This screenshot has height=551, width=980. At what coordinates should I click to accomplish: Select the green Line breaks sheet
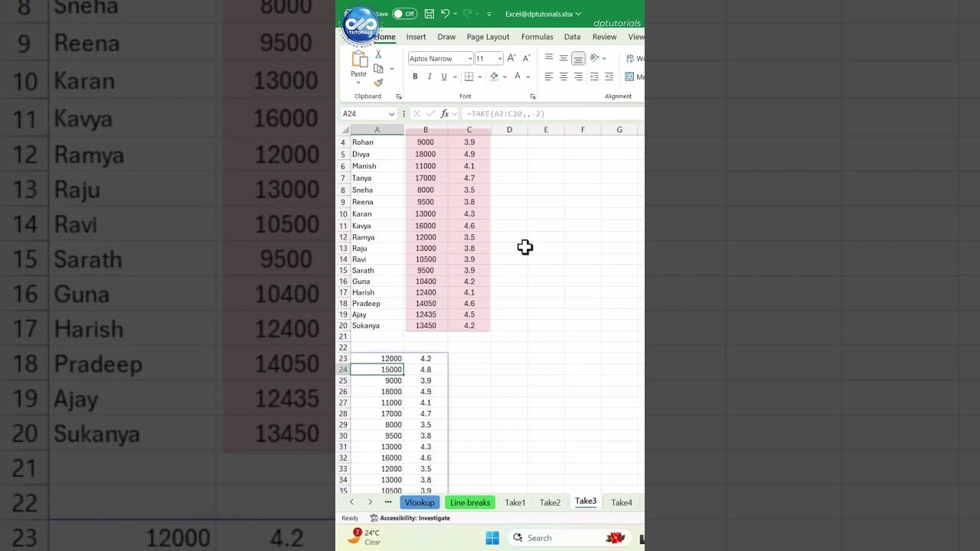pos(469,502)
